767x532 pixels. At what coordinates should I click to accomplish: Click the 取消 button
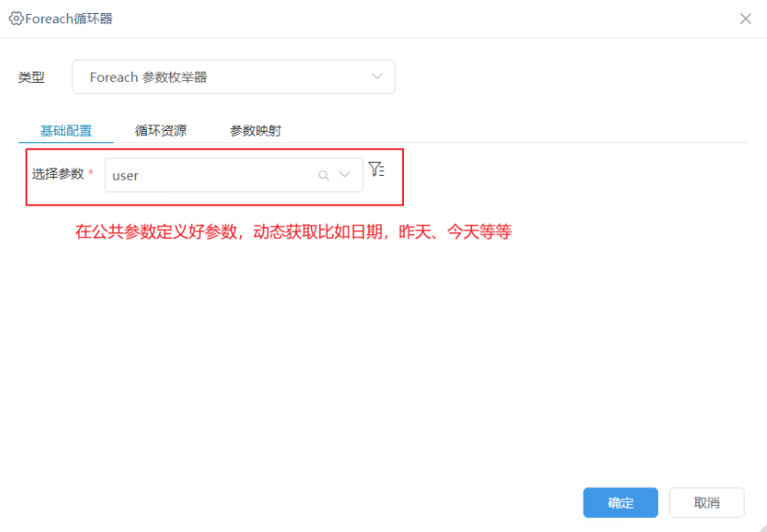[x=706, y=502]
